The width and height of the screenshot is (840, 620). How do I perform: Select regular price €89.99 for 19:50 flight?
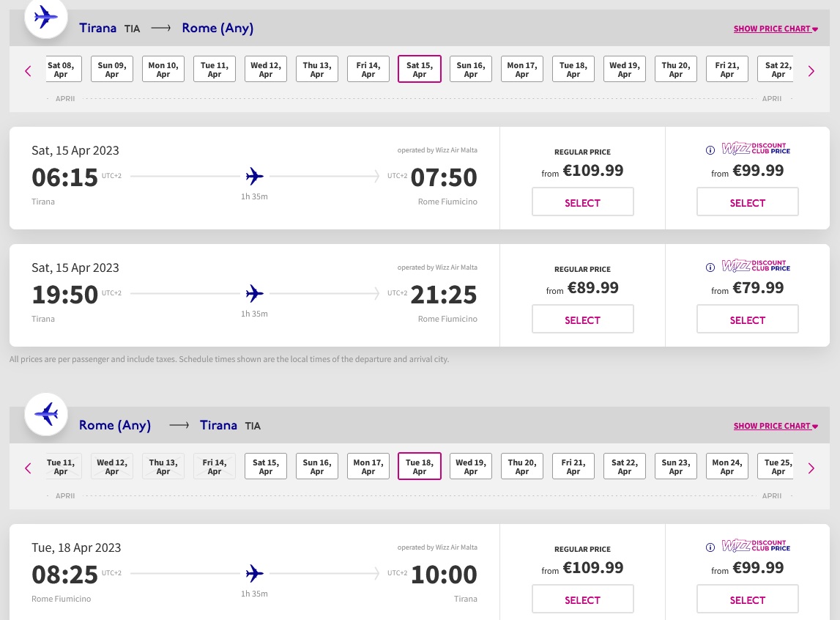click(582, 320)
